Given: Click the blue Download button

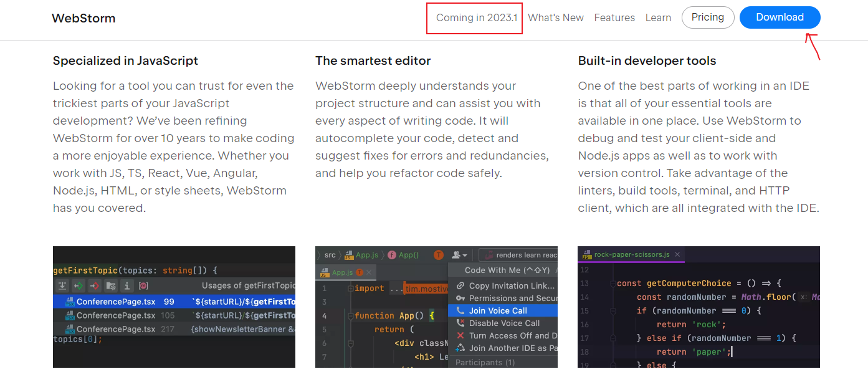Looking at the screenshot, I should (780, 17).
